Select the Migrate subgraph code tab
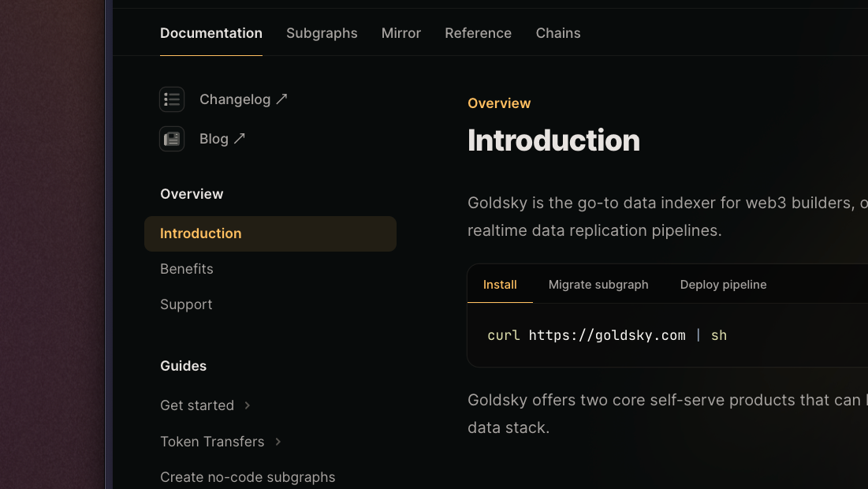 click(x=598, y=285)
